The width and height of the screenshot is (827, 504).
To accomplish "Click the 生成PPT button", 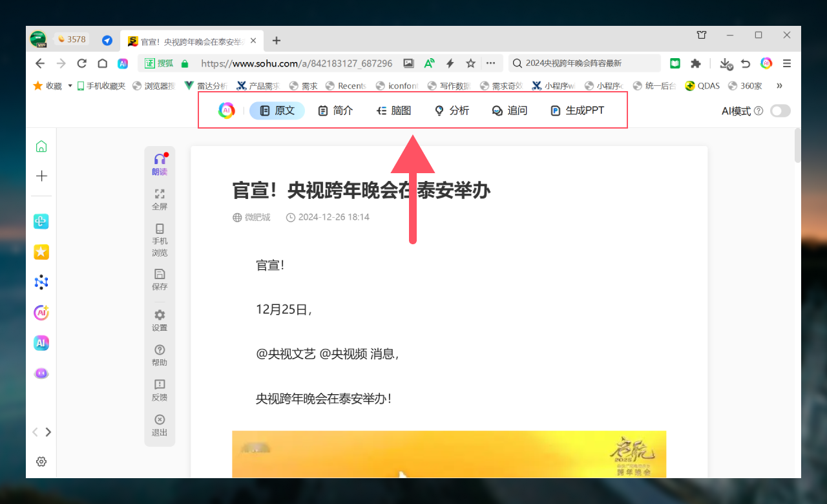I will (x=577, y=110).
